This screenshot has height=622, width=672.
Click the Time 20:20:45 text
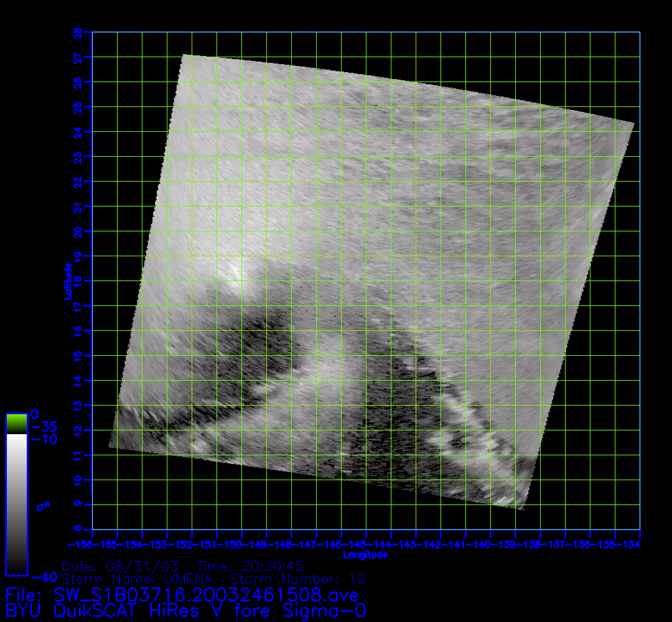(250, 567)
